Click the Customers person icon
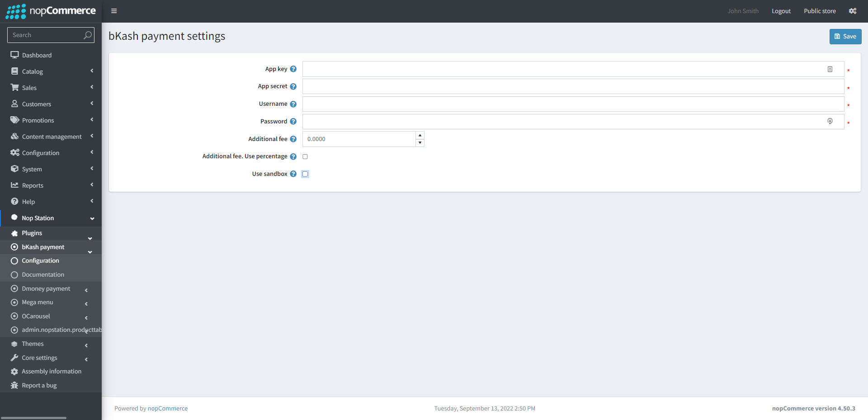Screen dimensions: 868x420 pyautogui.click(x=14, y=104)
